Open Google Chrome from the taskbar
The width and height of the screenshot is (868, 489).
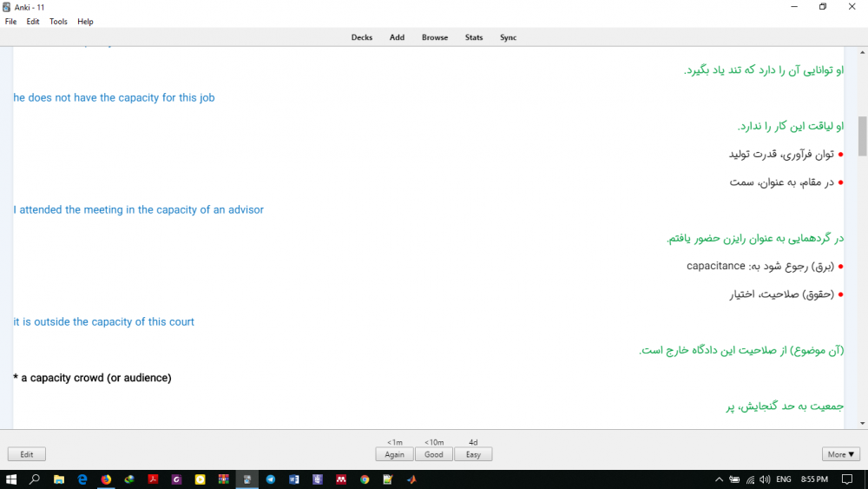pyautogui.click(x=365, y=479)
